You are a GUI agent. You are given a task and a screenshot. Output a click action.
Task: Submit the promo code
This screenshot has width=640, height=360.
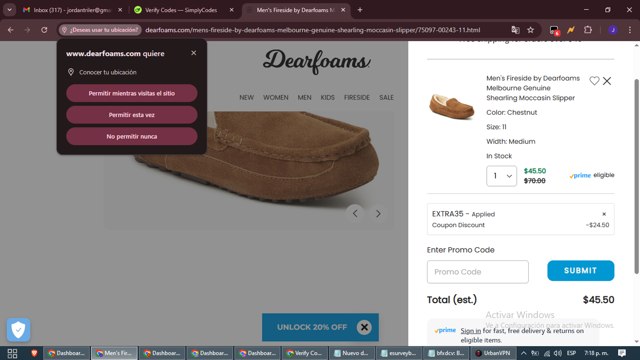580,271
